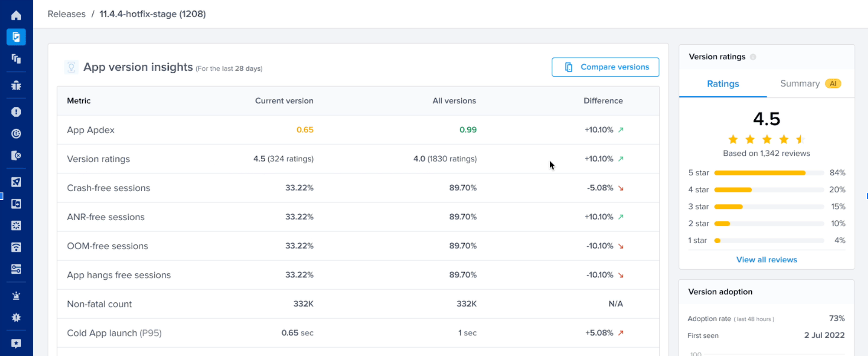The image size is (868, 356).
Task: Switch to the Ratings tab
Action: point(723,84)
